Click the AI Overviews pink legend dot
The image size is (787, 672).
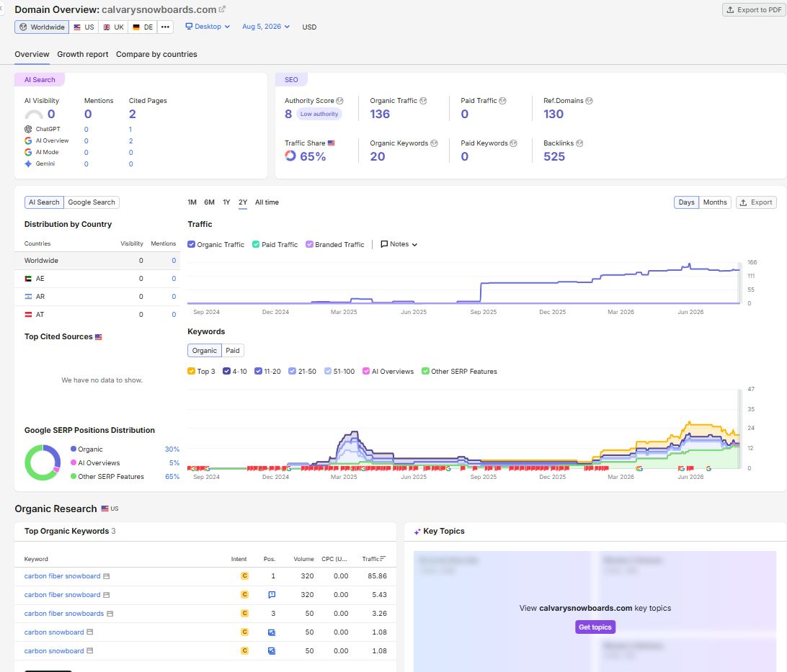coord(74,462)
